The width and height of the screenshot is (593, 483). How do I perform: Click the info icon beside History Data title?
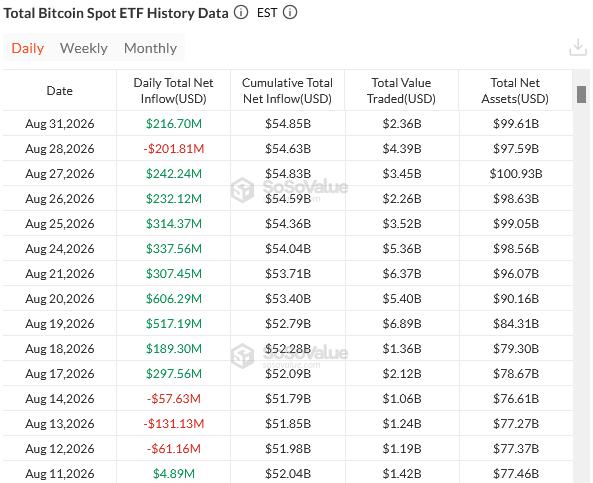(241, 13)
